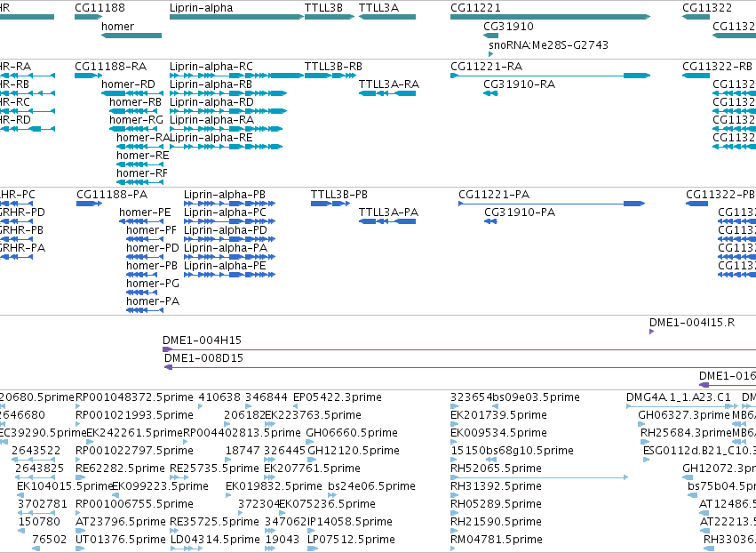Image resolution: width=756 pixels, height=553 pixels.
Task: Open protein TTLL3B-PB
Action: (x=330, y=204)
